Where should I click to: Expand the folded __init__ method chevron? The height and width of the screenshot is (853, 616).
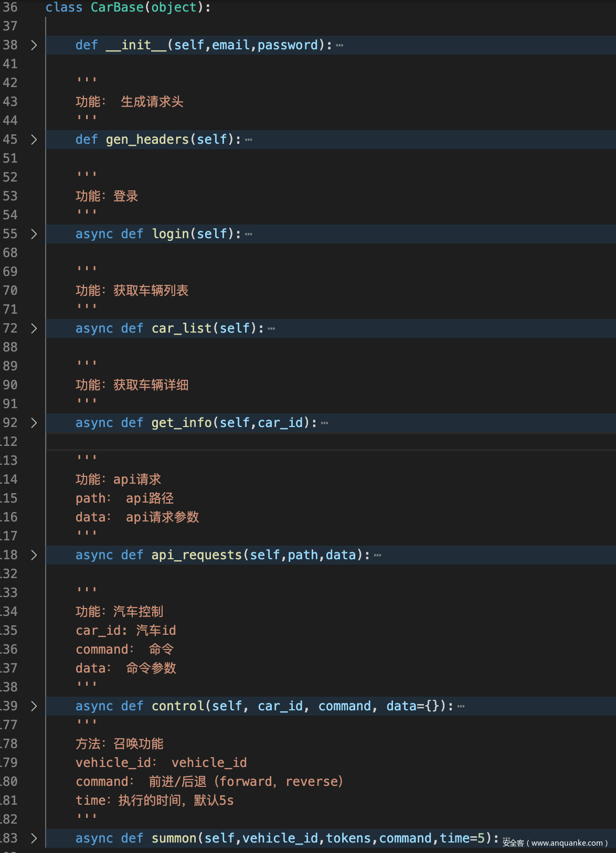(34, 45)
